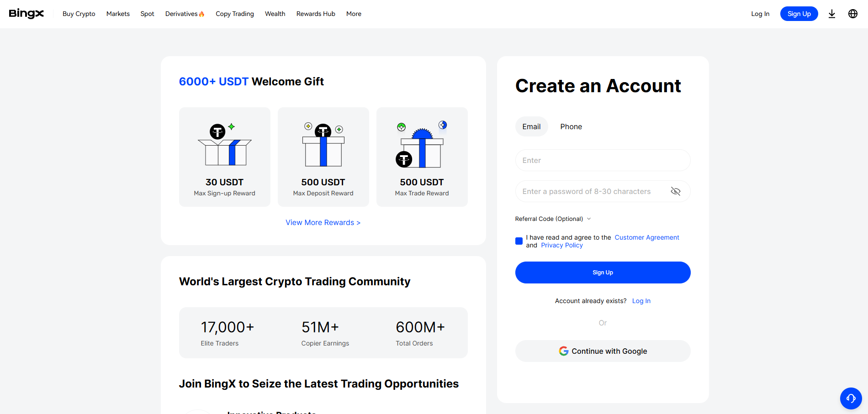Toggle password visibility eye icon

(676, 191)
